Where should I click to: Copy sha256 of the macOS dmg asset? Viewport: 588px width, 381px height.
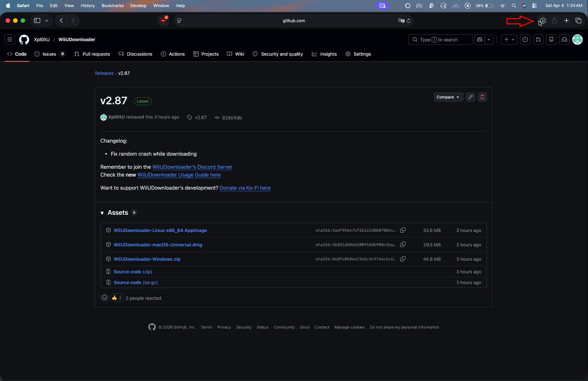tap(403, 244)
